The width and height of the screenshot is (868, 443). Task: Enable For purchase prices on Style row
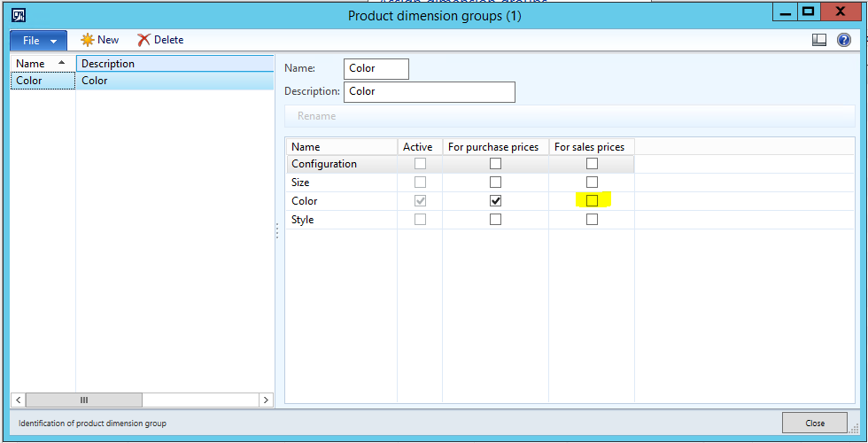click(x=495, y=220)
